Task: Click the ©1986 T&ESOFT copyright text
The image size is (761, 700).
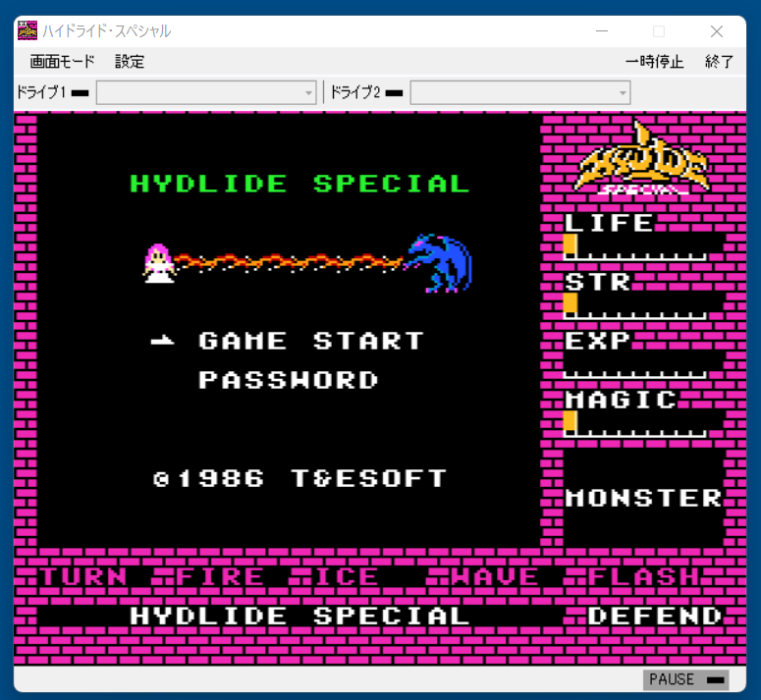Action: click(x=299, y=478)
